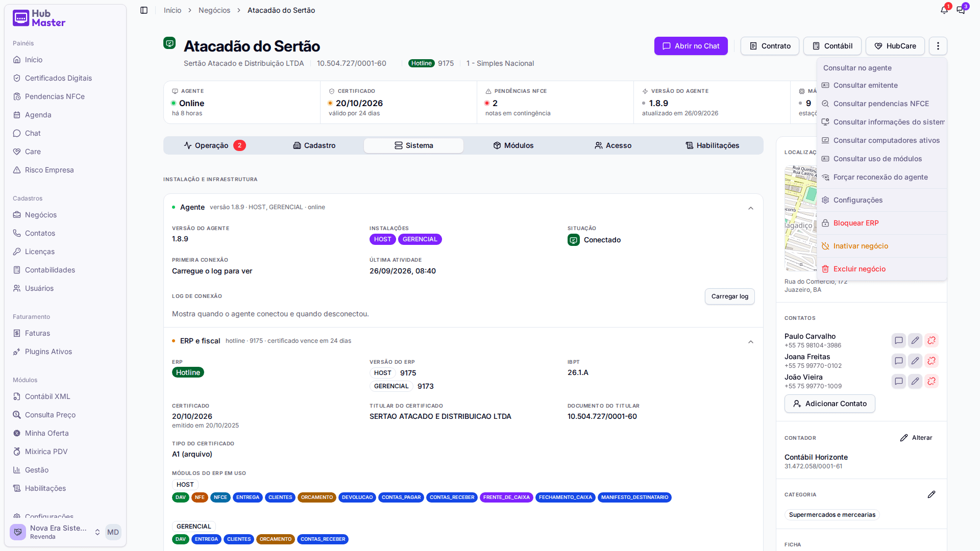Image resolution: width=980 pixels, height=551 pixels.
Task: Edit contact Joana Freitas
Action: pyautogui.click(x=915, y=361)
